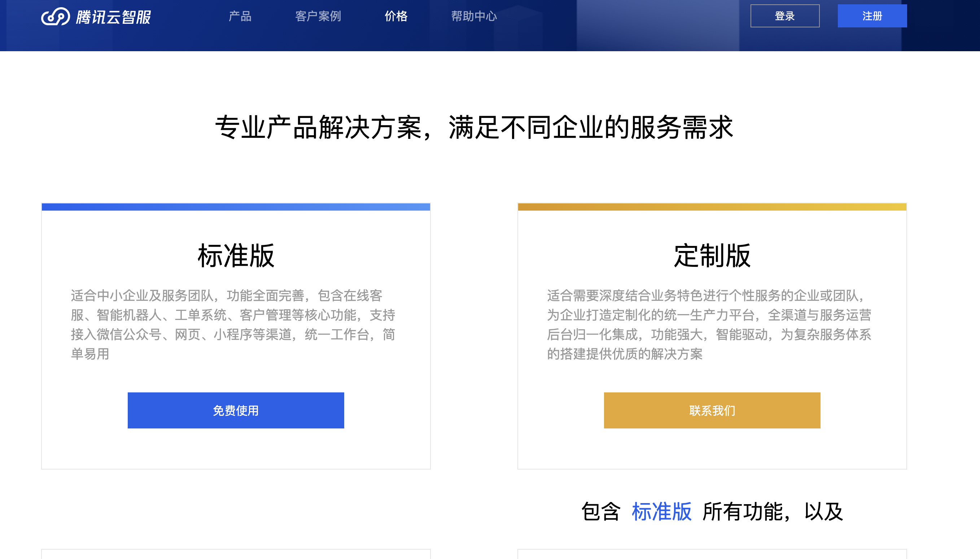Screen dimensions: 980x559
Task: Click the 专业产品解决方案 headline text
Action: pyautogui.click(x=319, y=127)
